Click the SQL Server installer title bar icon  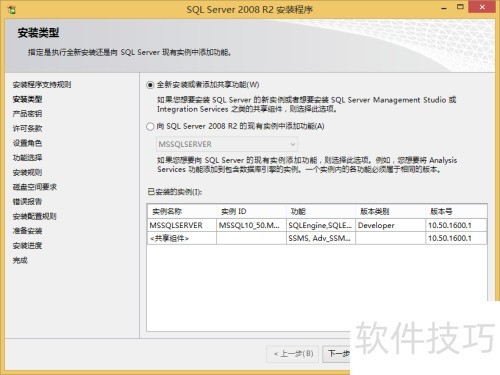pos(12,10)
